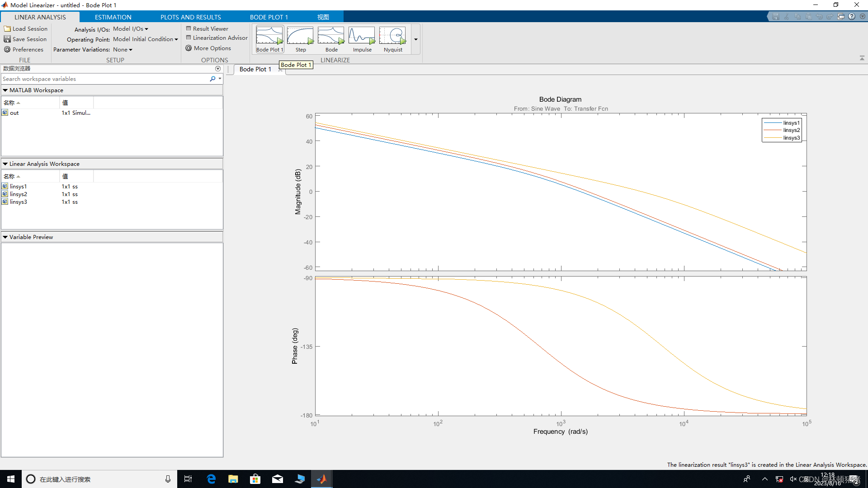The width and height of the screenshot is (868, 488).
Task: Switch to the ESTIMATION tab
Action: (x=113, y=17)
